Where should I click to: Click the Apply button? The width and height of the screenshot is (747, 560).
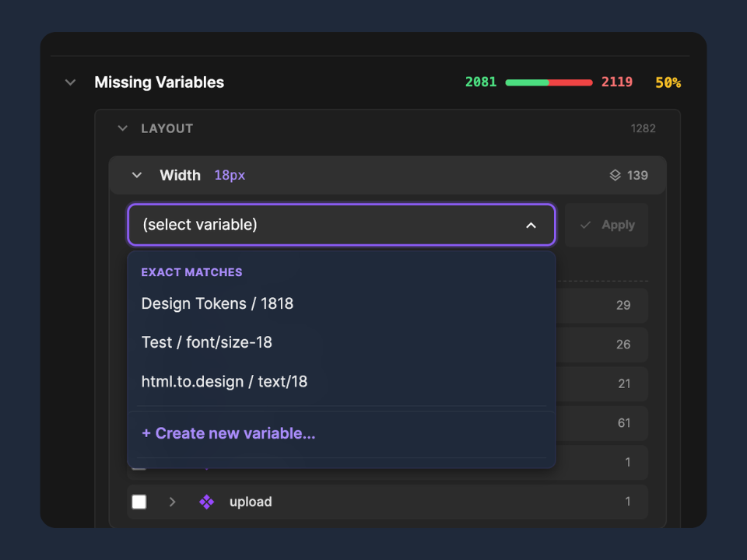click(x=606, y=225)
